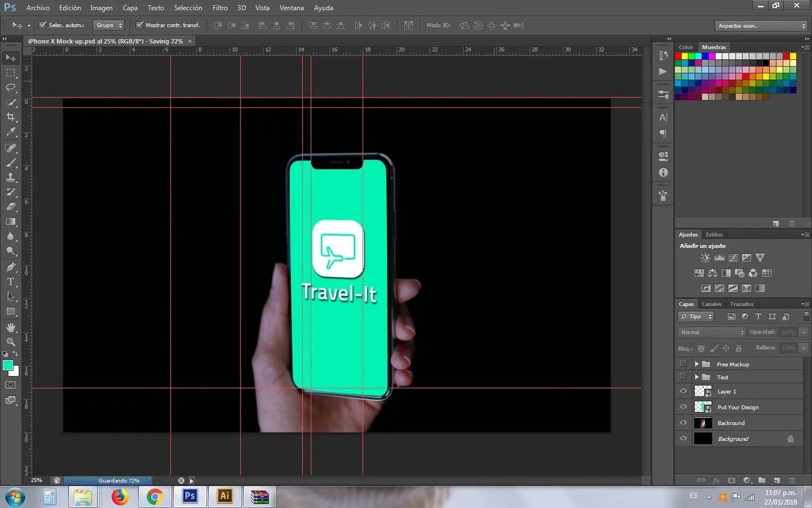Viewport: 812px width, 508px height.
Task: Select the Rectangular Marquee tool
Action: (11, 73)
